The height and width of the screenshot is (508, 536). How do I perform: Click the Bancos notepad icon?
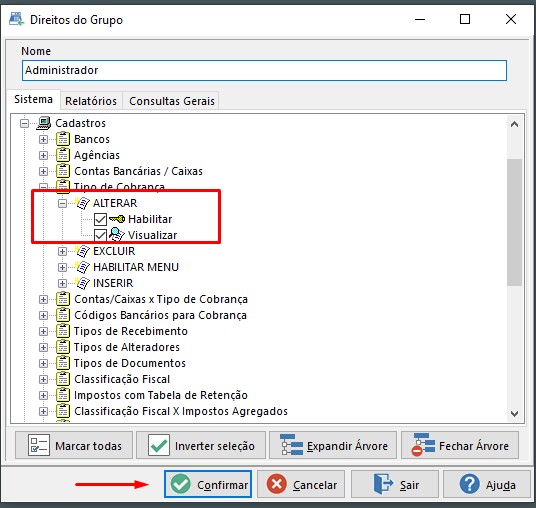[x=63, y=139]
